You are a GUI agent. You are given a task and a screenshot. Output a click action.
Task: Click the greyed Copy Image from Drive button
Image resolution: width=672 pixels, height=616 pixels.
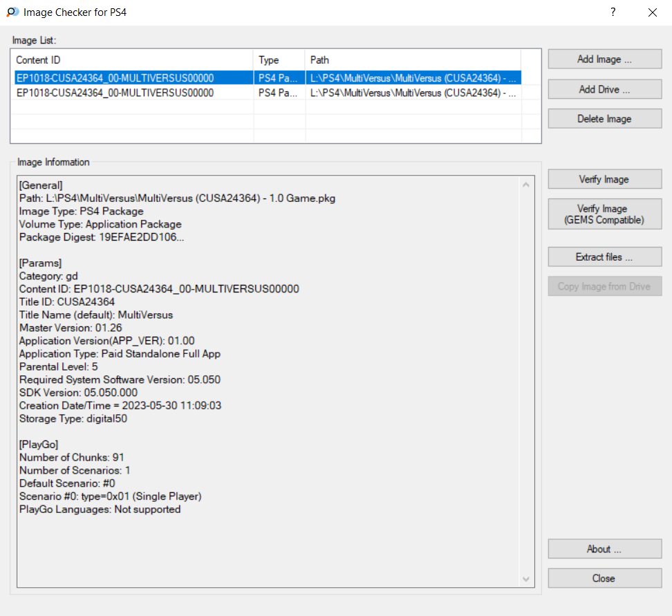coord(604,286)
